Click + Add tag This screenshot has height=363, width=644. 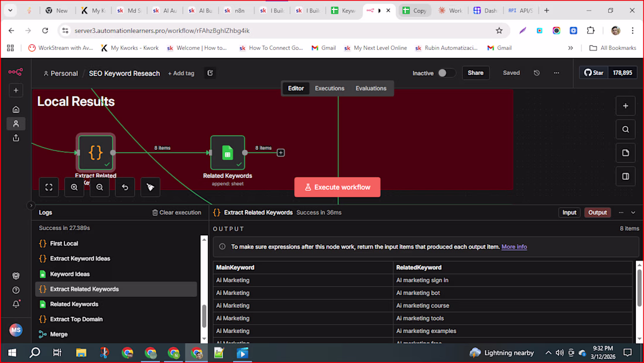[x=181, y=73]
